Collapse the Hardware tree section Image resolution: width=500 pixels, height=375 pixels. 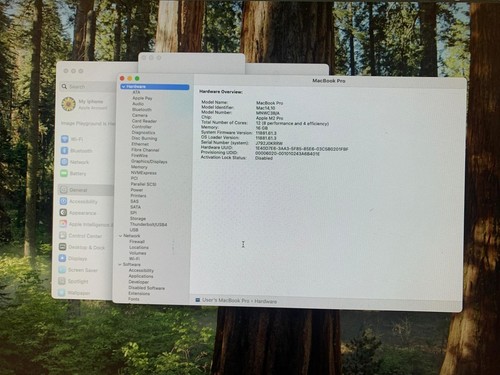click(124, 87)
